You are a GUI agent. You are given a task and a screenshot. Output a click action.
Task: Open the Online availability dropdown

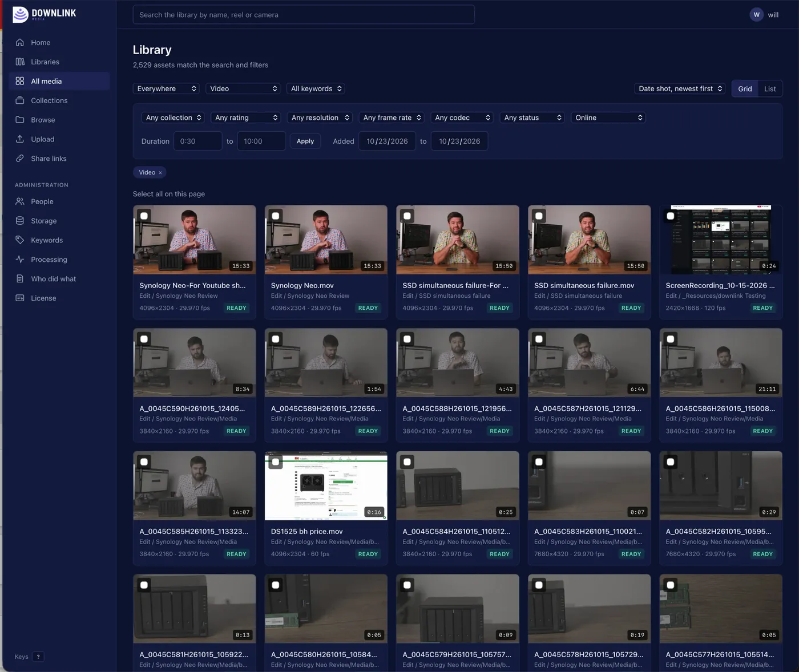[x=608, y=118]
